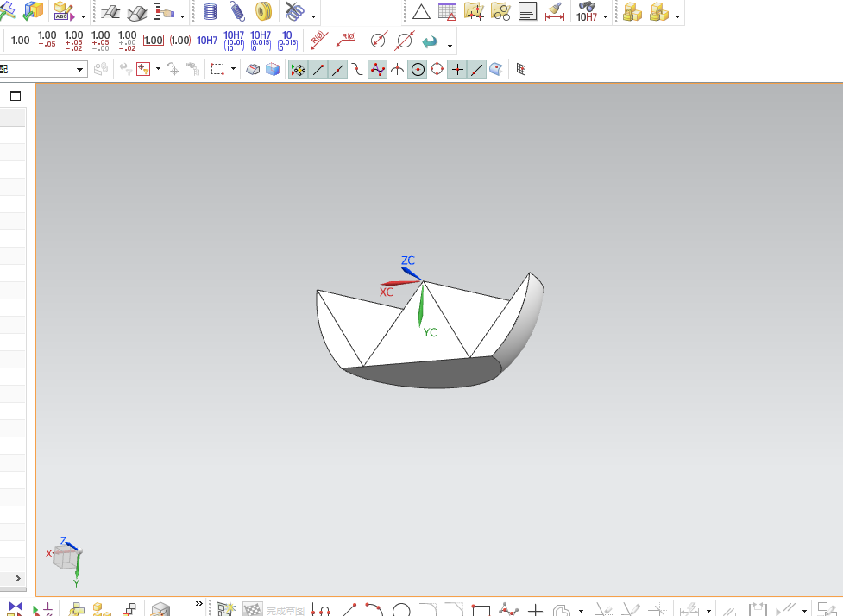The width and height of the screenshot is (843, 616).
Task: Open dropdown next to the pointing-hand icon
Action: (x=183, y=16)
